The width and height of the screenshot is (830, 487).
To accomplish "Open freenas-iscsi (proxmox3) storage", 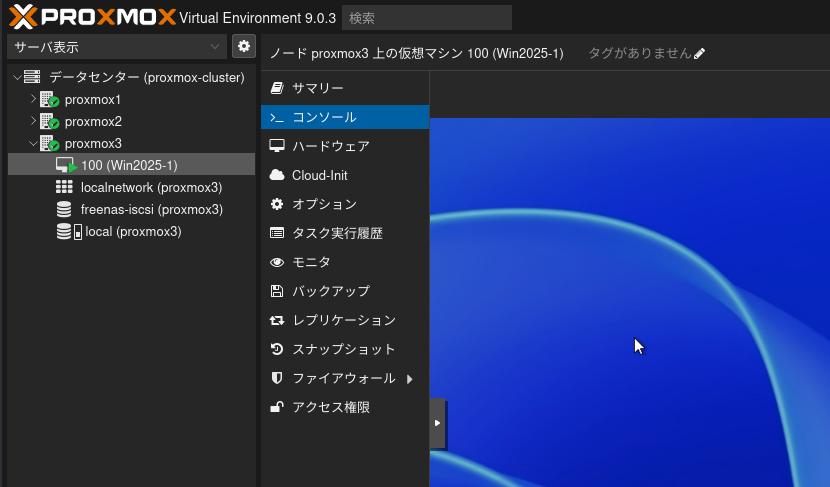I will [x=151, y=209].
